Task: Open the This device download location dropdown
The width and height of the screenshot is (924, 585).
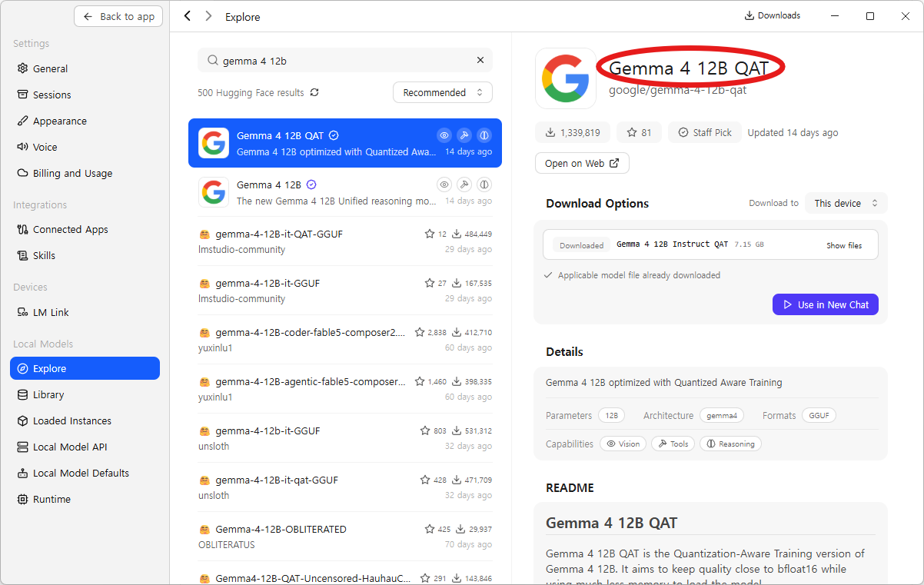Action: click(846, 203)
